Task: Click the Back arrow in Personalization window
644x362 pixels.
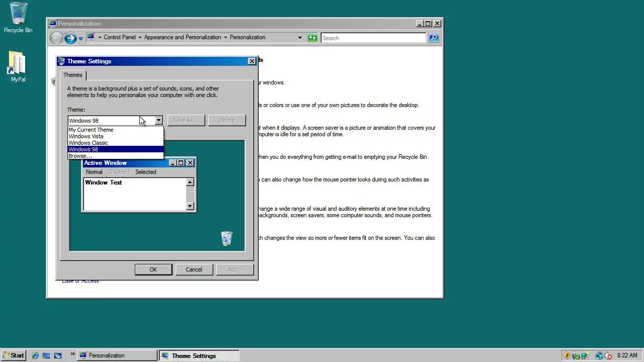Action: point(56,38)
